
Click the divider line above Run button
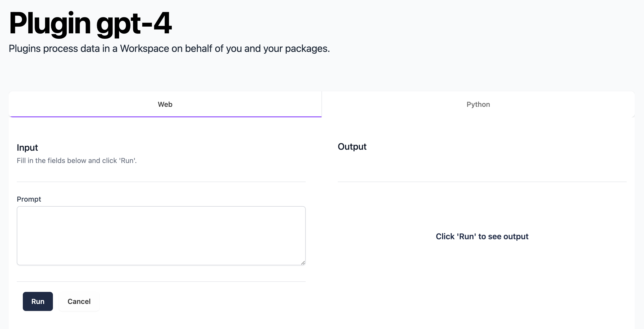[x=161, y=281]
